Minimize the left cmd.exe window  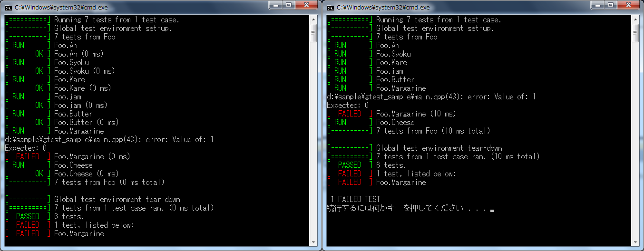point(276,5)
